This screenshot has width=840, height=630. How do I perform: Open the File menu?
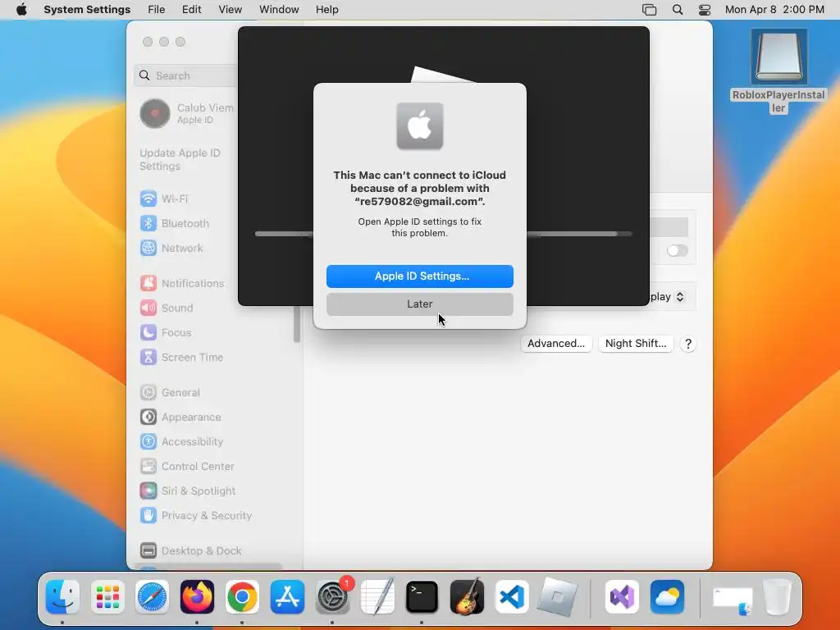[x=157, y=10]
